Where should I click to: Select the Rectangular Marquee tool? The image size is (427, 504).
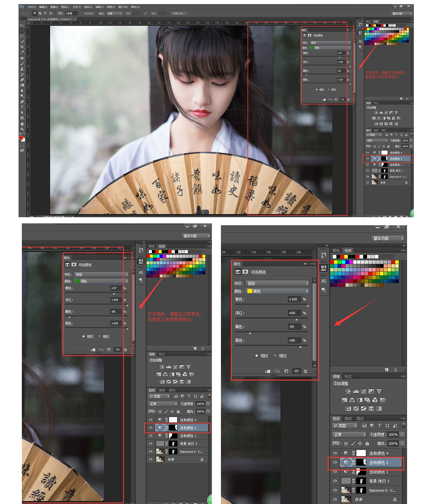click(x=22, y=30)
